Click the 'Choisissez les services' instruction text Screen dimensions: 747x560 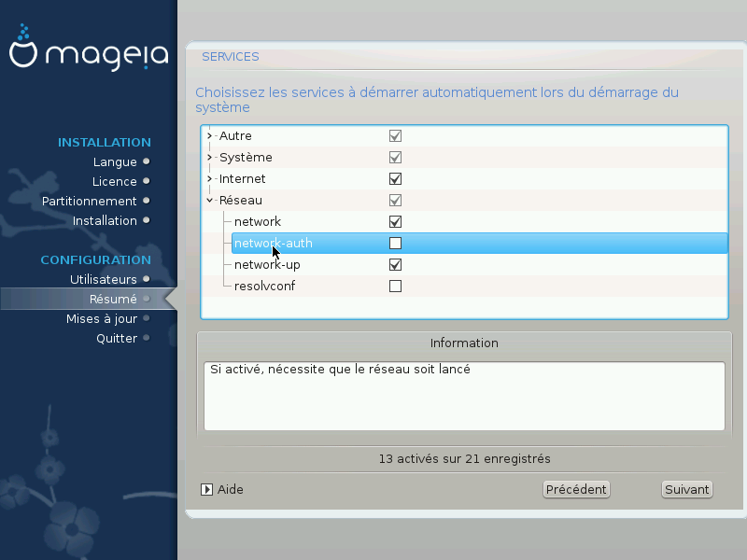tap(437, 100)
